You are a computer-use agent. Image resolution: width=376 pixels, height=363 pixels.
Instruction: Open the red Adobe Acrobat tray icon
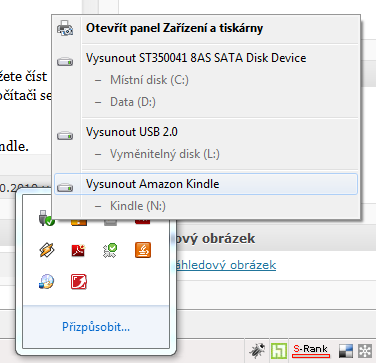pyautogui.click(x=79, y=250)
